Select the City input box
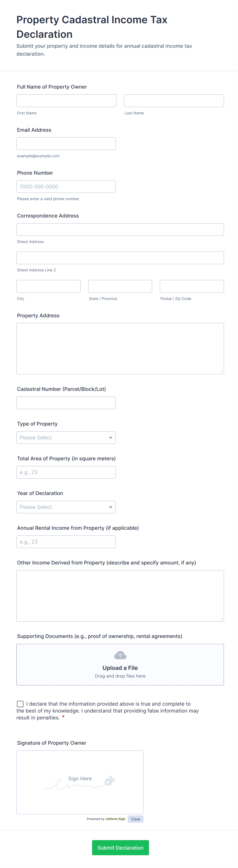 [x=49, y=286]
